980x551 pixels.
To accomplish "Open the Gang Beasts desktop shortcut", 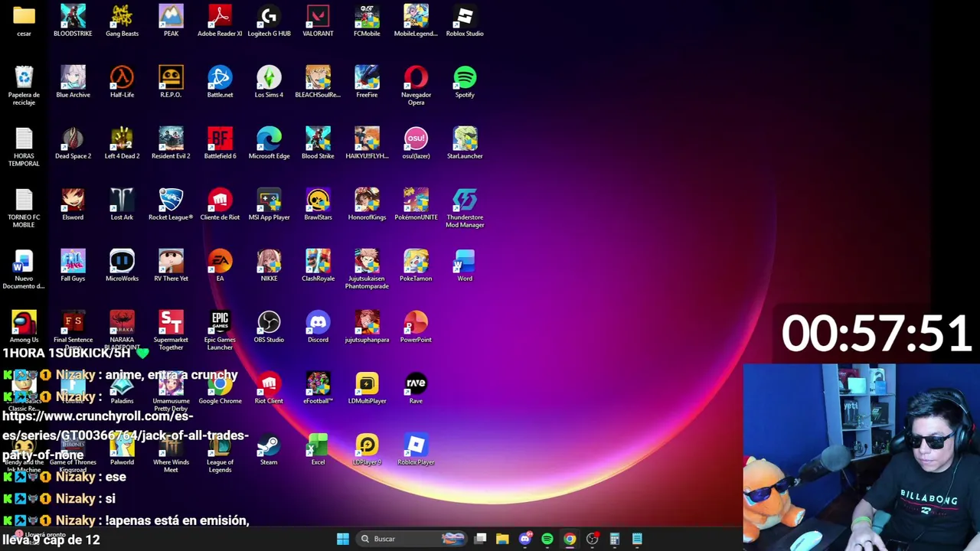I will point(122,21).
